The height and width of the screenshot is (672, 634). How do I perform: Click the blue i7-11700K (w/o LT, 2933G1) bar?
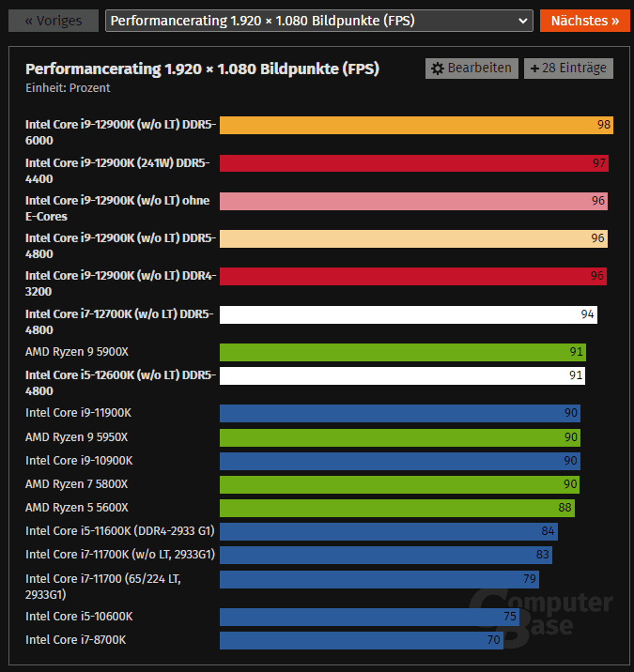coord(386,555)
